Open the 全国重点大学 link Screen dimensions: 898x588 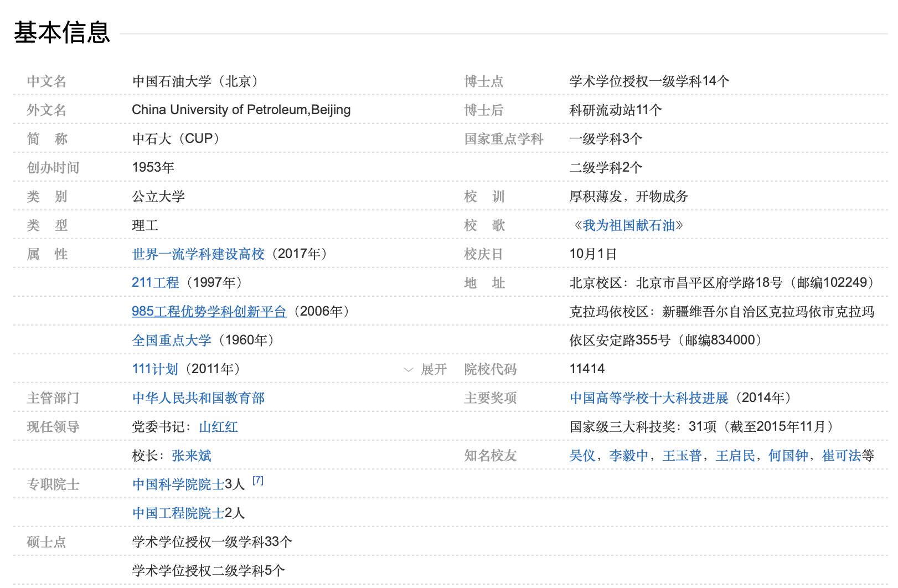point(172,341)
